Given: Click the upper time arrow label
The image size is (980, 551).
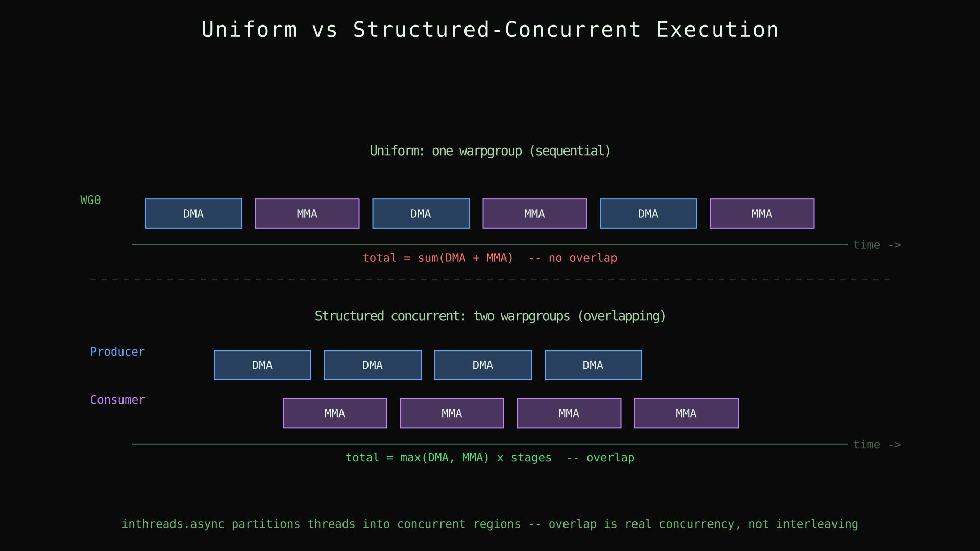Looking at the screenshot, I should 877,245.
